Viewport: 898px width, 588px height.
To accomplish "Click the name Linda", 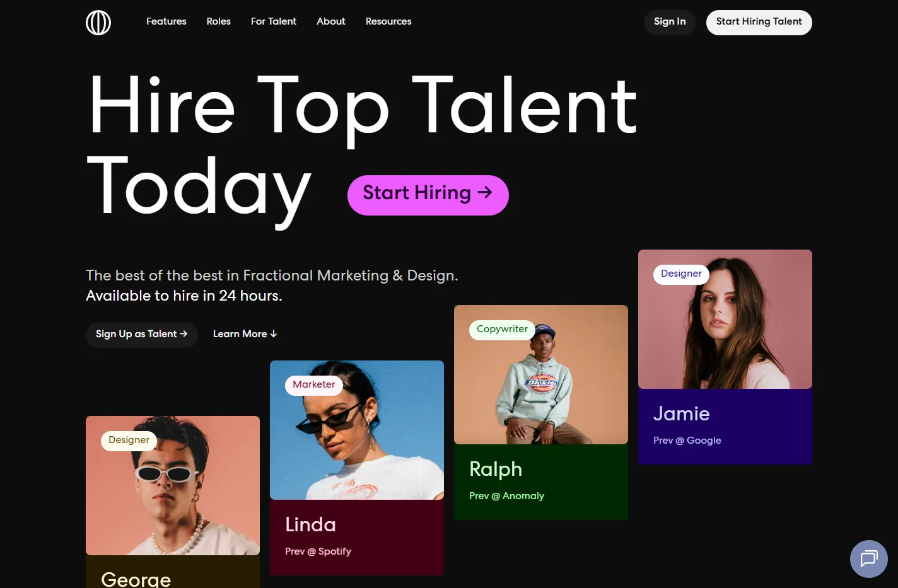I will [310, 524].
